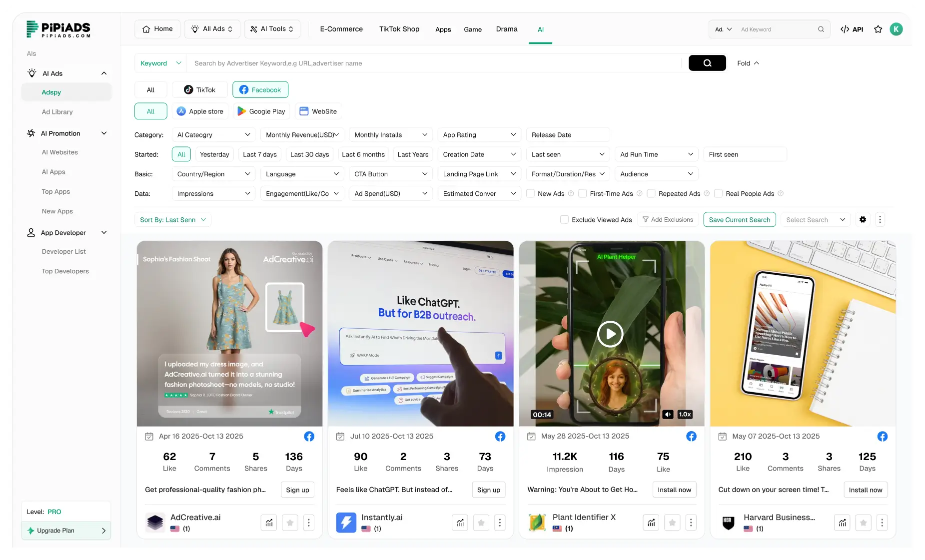
Task: Enable the New Ads checkbox
Action: (x=531, y=194)
